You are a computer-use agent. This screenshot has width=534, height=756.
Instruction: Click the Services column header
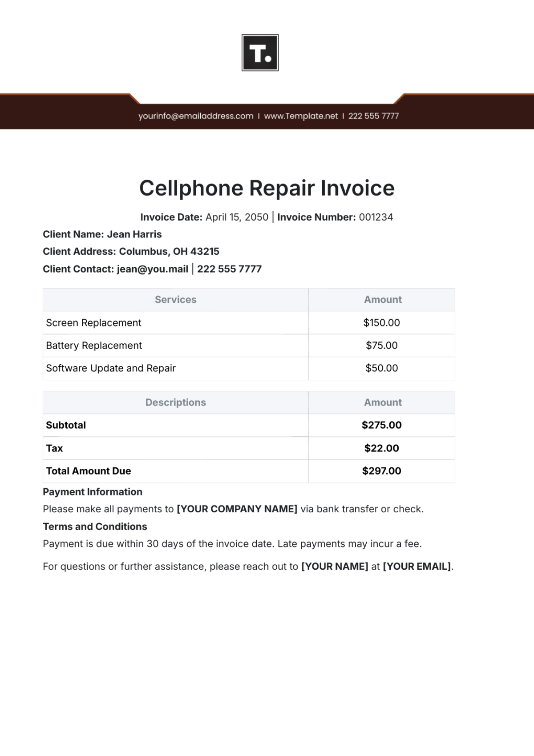[x=175, y=300]
